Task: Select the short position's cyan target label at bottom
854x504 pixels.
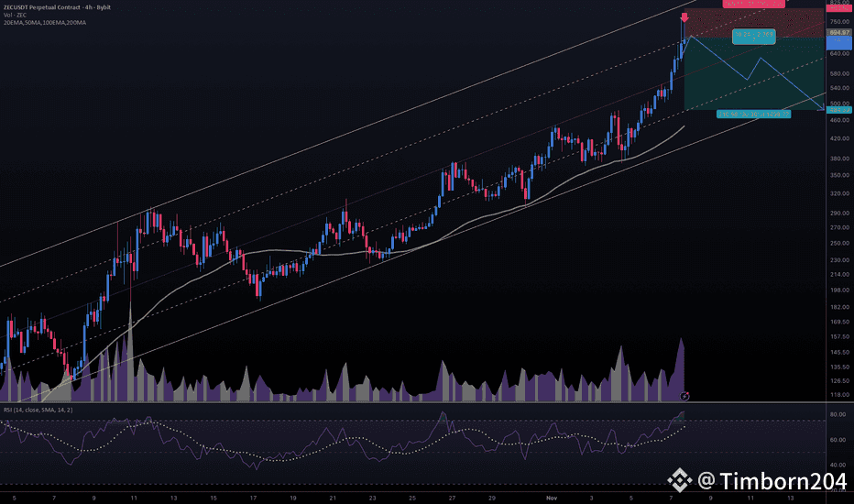Action: pyautogui.click(x=754, y=114)
